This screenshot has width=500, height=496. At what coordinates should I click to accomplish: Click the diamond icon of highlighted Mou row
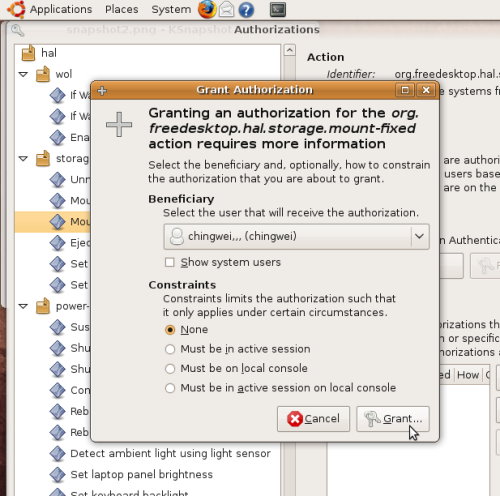tap(57, 222)
